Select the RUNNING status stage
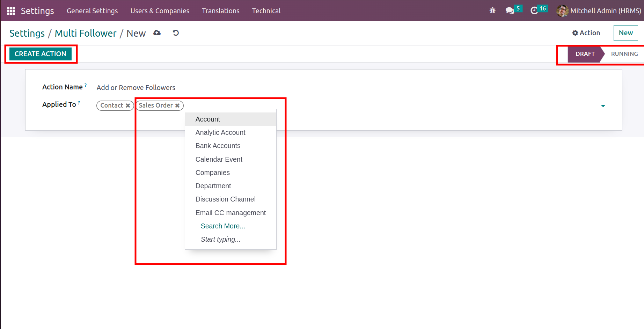 (624, 54)
